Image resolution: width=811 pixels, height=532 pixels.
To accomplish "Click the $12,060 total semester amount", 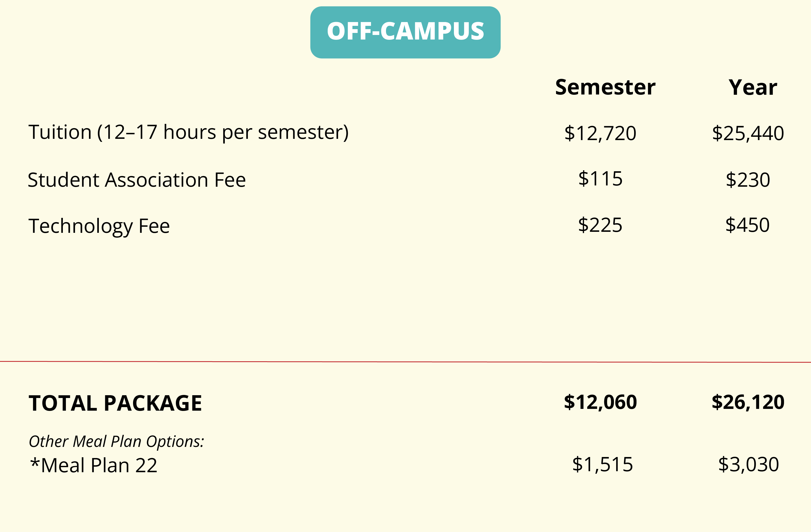I will [x=600, y=402].
